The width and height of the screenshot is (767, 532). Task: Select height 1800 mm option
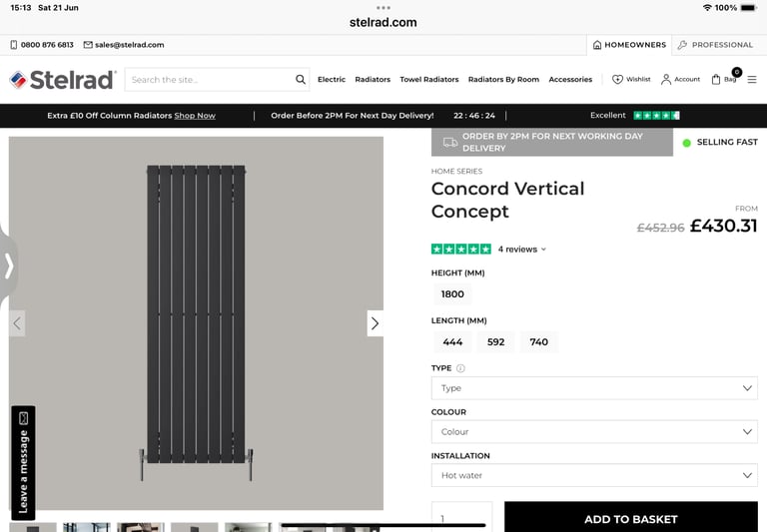[452, 293]
